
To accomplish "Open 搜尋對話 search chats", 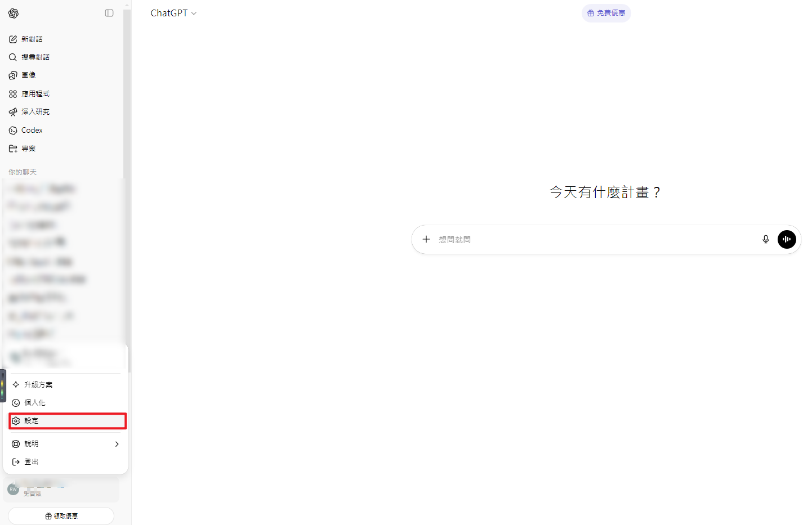I will tap(35, 57).
